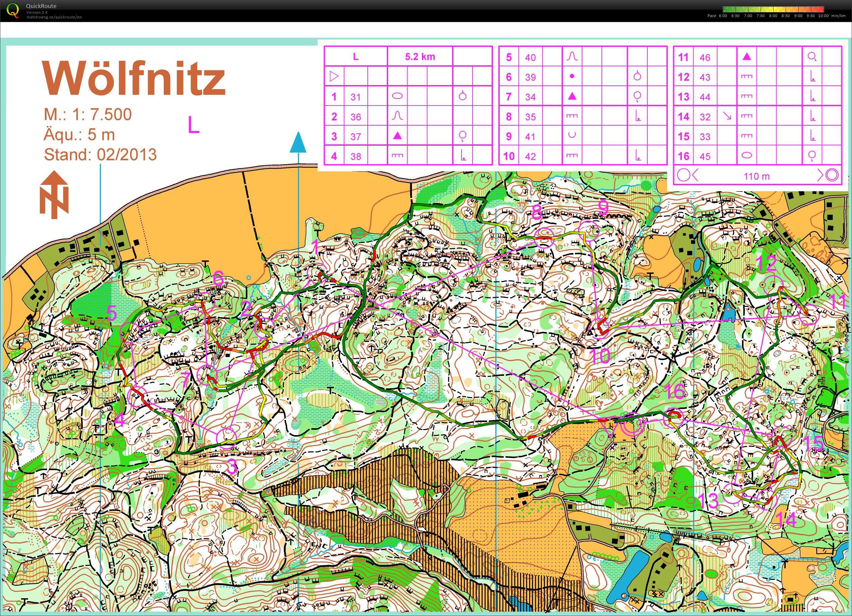852x616 pixels.
Task: Click the map label 14
Action: pyautogui.click(x=786, y=520)
